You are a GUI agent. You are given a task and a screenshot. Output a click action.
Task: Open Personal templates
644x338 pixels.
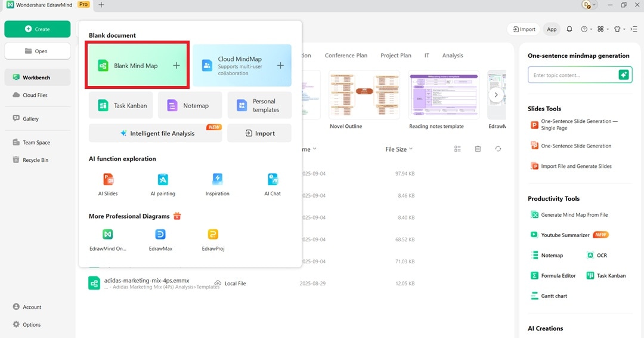[x=259, y=105]
